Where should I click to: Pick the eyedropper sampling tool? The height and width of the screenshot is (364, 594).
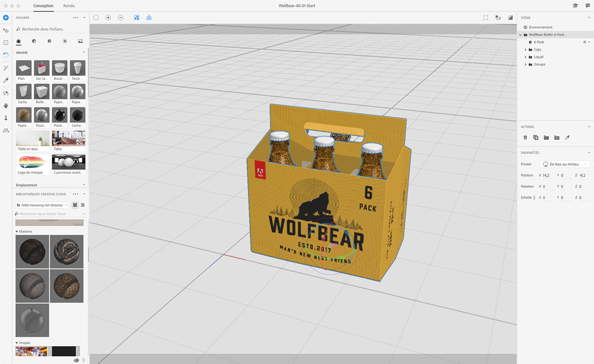6,80
